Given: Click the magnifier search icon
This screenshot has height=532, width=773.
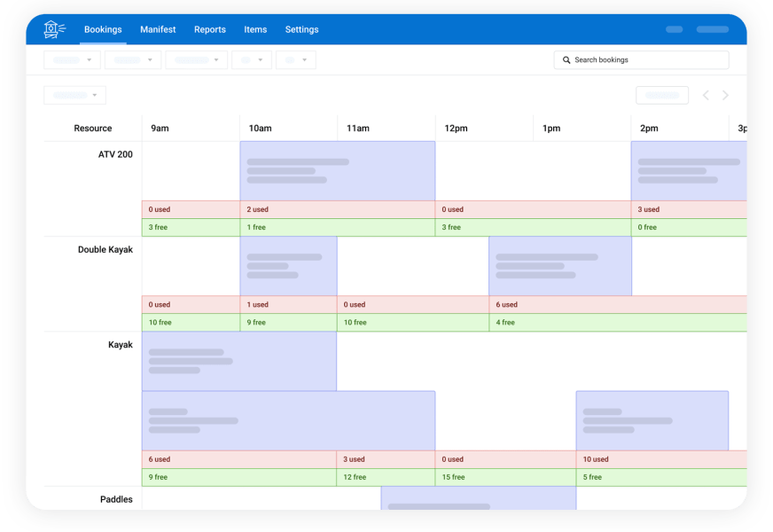Looking at the screenshot, I should click(566, 59).
